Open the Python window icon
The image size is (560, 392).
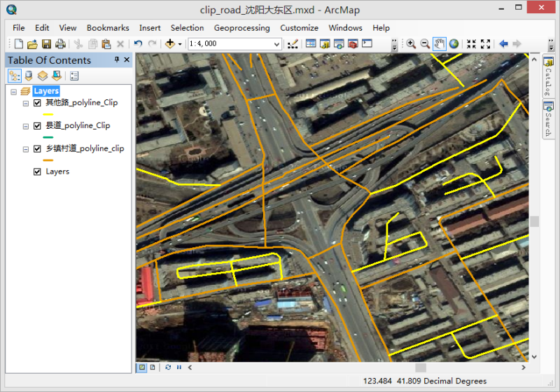tap(367, 43)
